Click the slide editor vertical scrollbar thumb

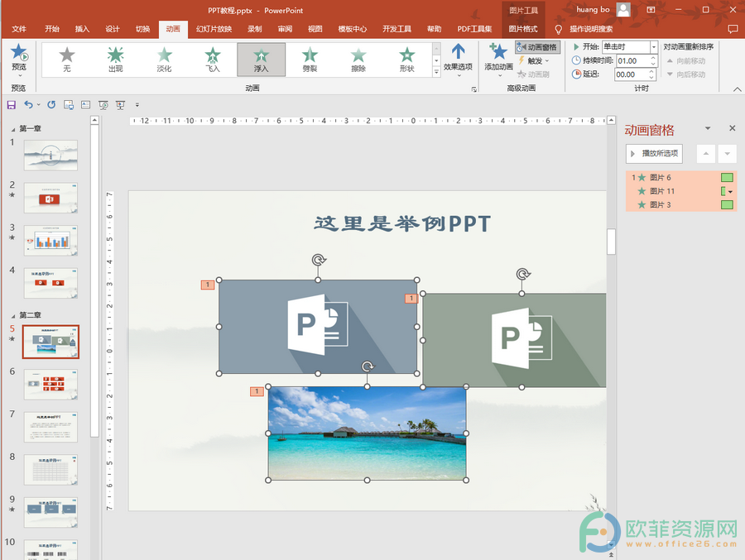(611, 242)
